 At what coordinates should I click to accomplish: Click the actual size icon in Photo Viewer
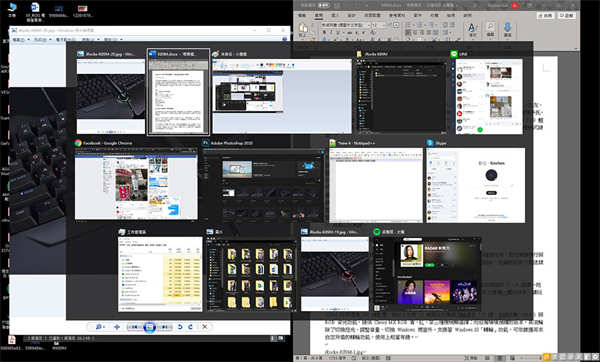117,327
